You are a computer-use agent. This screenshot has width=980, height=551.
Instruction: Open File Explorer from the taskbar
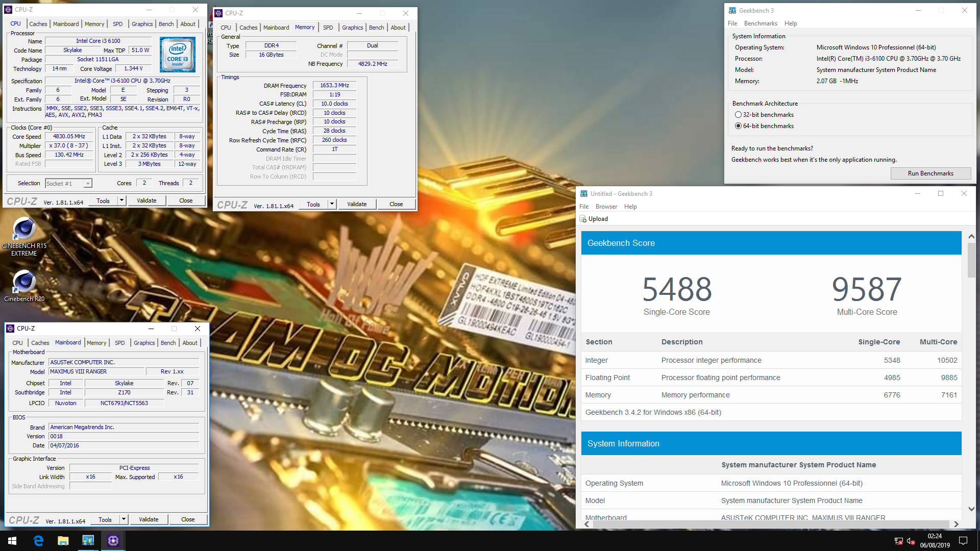(x=63, y=541)
